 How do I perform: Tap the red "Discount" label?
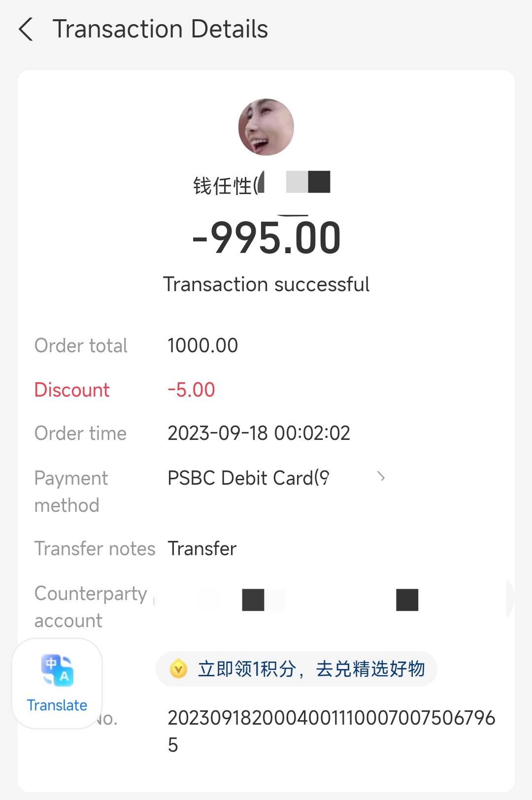[72, 390]
